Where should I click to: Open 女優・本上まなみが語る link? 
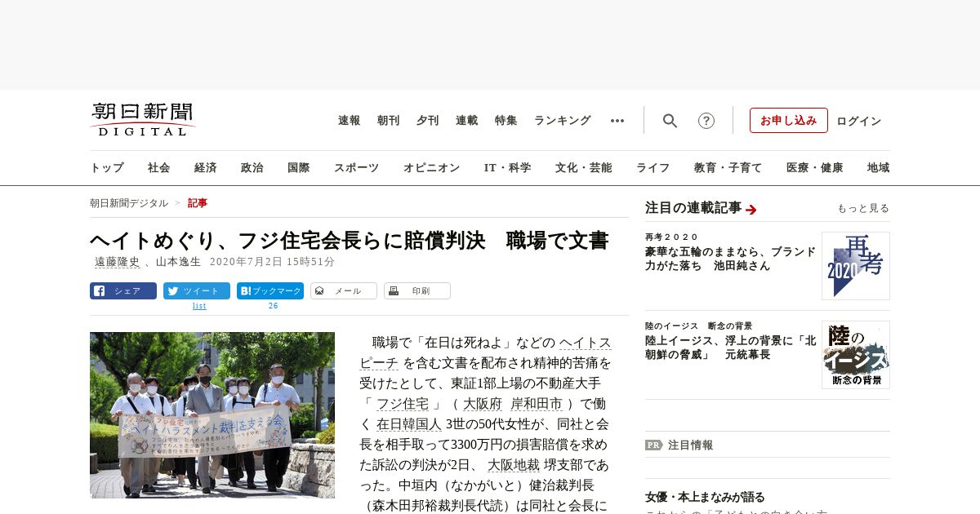(705, 497)
